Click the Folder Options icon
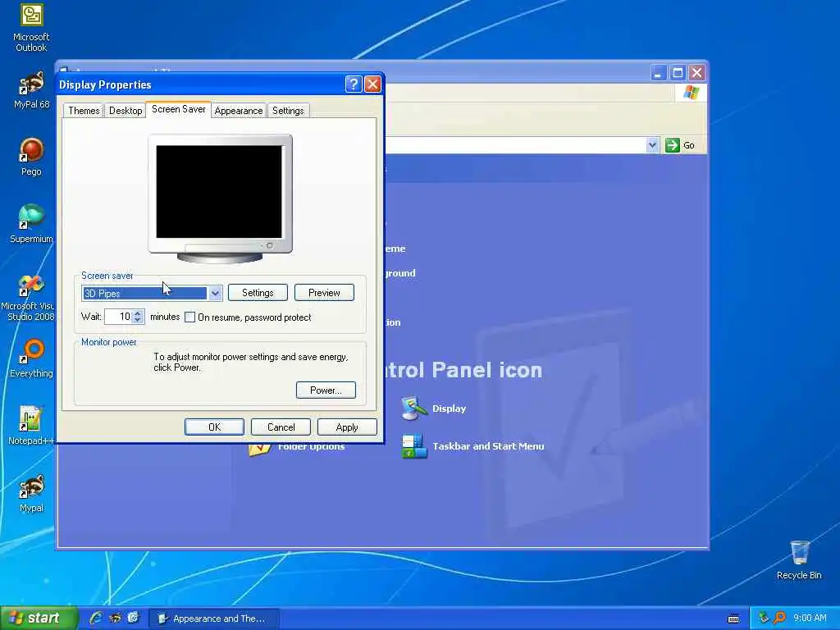Screen dimensions: 840x630 point(259,449)
